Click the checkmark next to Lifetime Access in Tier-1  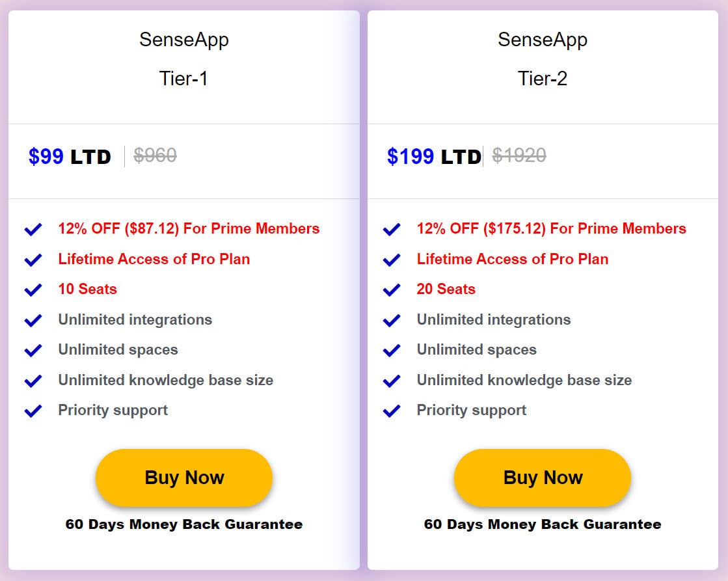pos(33,260)
